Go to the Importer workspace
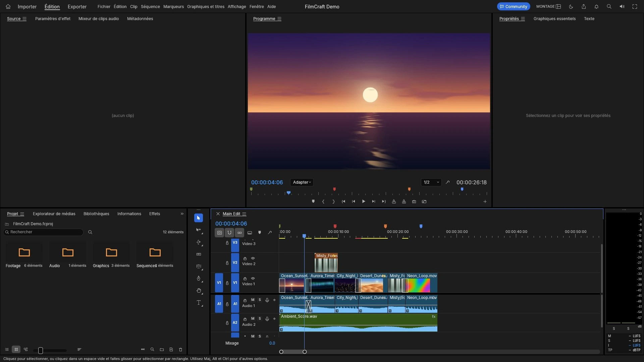This screenshot has height=362, width=644. [x=27, y=6]
